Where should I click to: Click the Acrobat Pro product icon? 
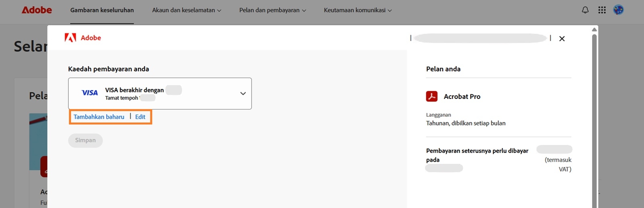432,96
